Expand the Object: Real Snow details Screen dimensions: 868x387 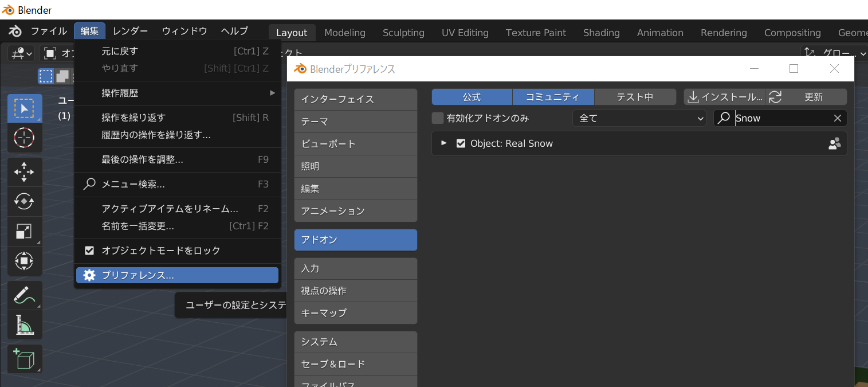coord(443,143)
